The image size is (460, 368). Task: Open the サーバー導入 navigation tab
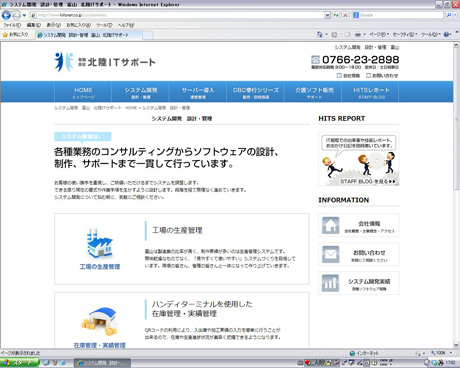pyautogui.click(x=198, y=92)
